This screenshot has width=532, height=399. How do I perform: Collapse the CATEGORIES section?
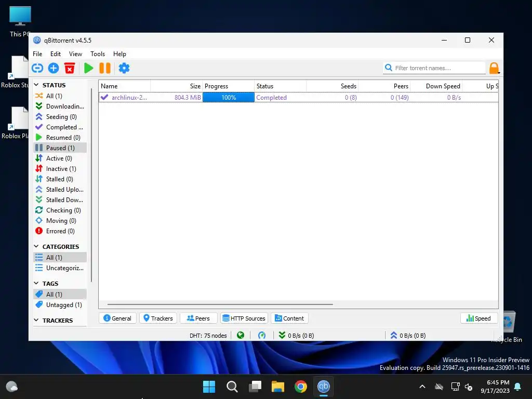pos(36,246)
